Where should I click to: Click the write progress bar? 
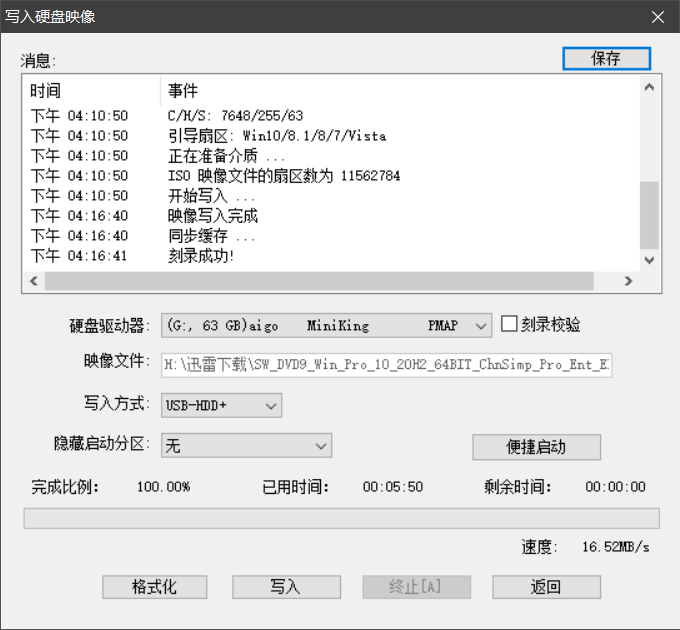coord(342,519)
